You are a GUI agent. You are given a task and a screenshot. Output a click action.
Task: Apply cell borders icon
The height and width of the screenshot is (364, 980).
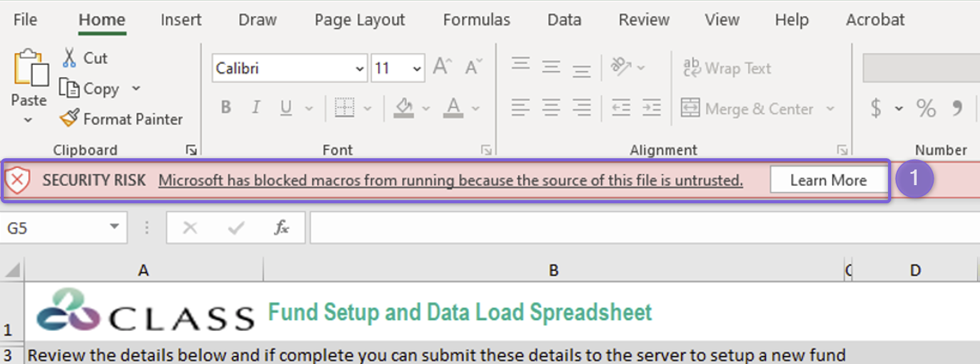[344, 108]
